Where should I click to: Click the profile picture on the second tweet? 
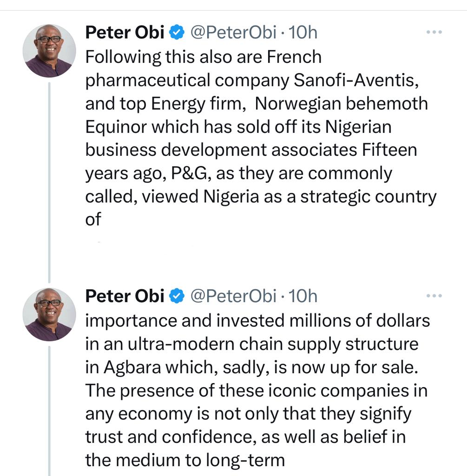(49, 314)
